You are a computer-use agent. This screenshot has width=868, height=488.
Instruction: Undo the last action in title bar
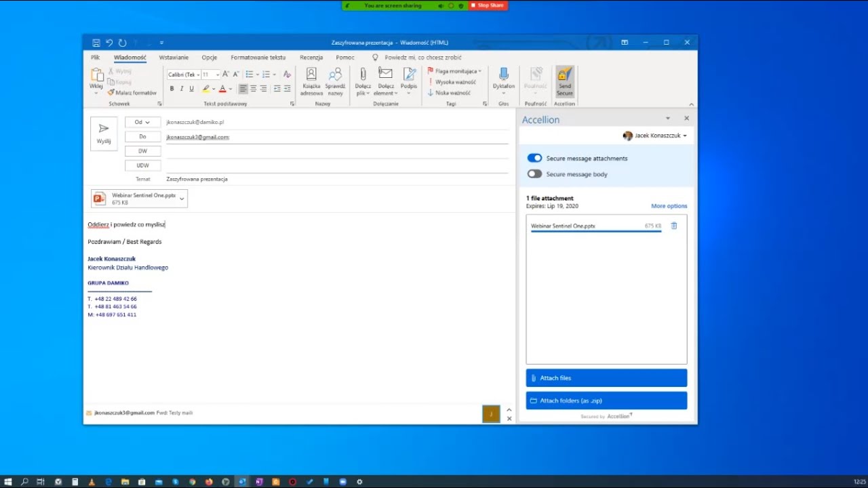[109, 43]
